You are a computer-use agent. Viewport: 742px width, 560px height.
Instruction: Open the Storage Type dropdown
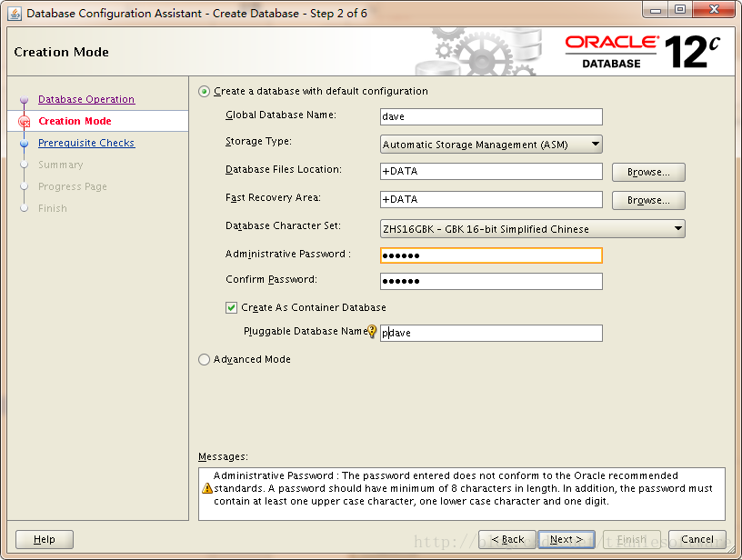pos(491,145)
